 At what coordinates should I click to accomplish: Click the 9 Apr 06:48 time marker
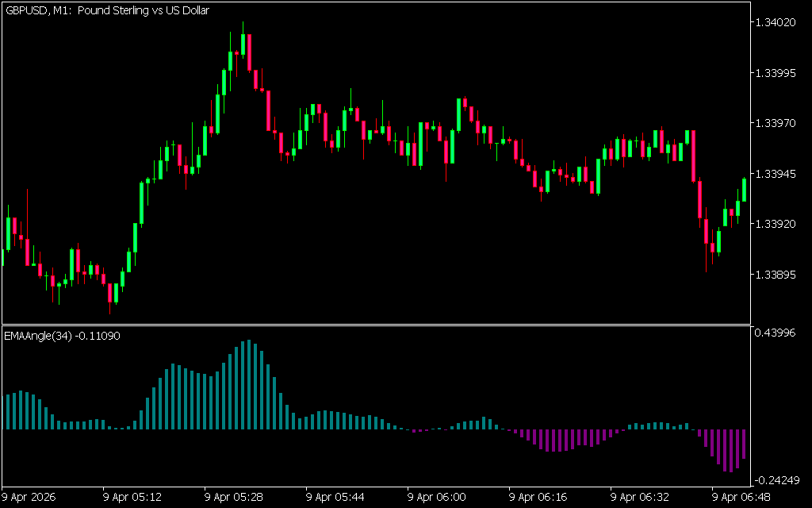[x=741, y=498]
